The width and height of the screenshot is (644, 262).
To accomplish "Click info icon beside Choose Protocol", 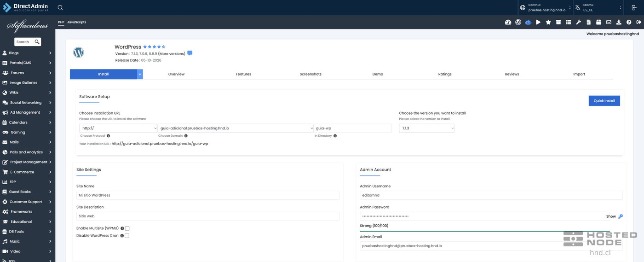I will click(108, 136).
